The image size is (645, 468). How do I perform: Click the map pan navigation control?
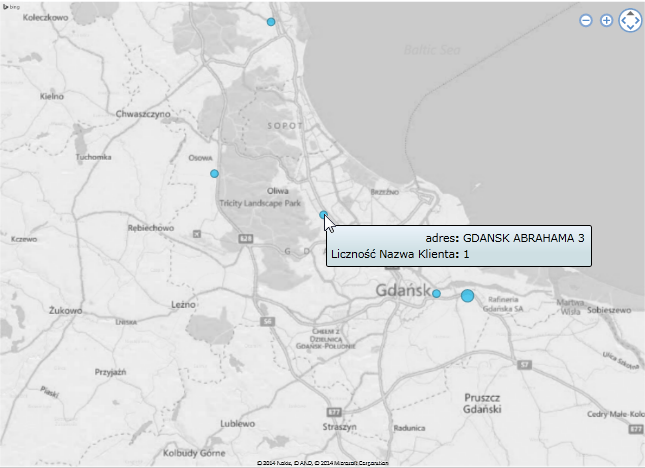pyautogui.click(x=630, y=21)
